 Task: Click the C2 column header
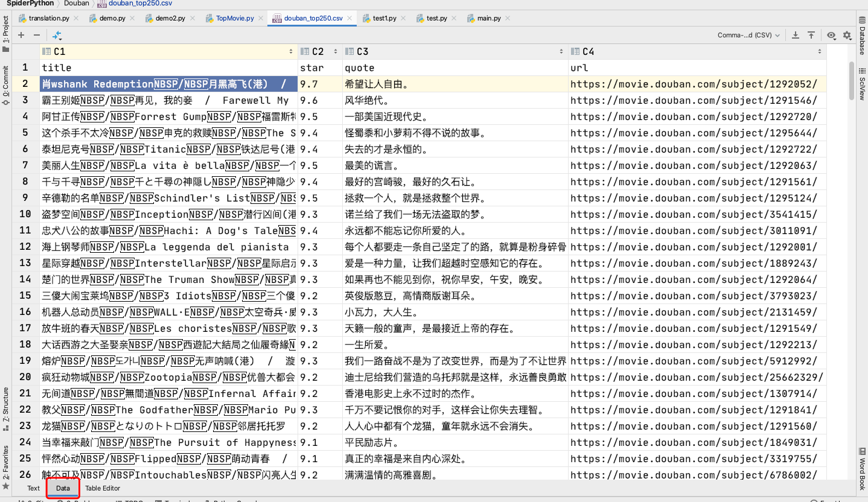(320, 52)
